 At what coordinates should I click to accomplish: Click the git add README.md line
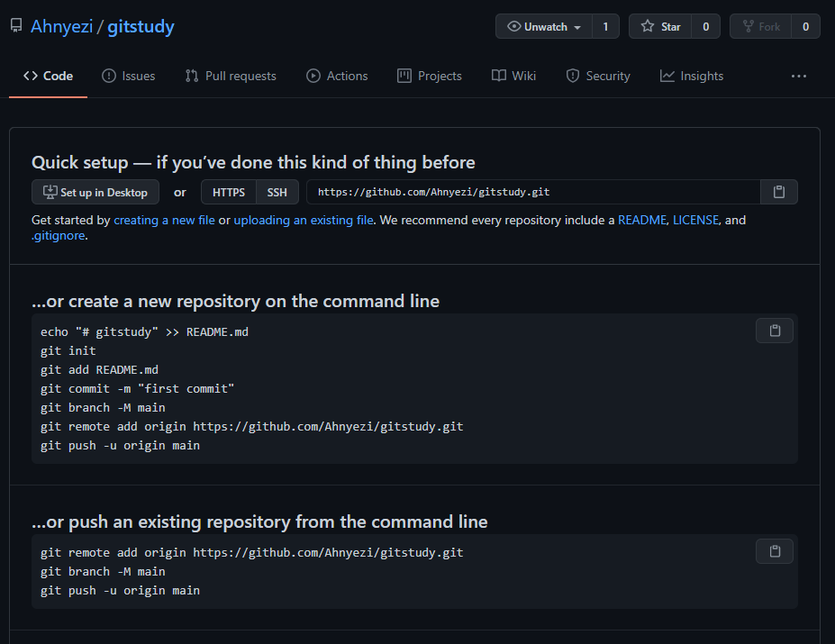coord(100,369)
